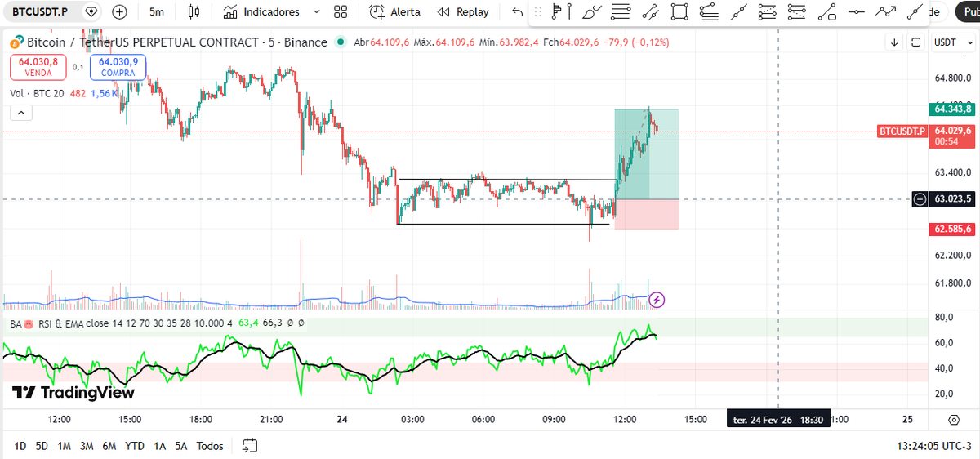Click the 62.585,6 stop-loss price label
980x459 pixels.
tap(951, 230)
